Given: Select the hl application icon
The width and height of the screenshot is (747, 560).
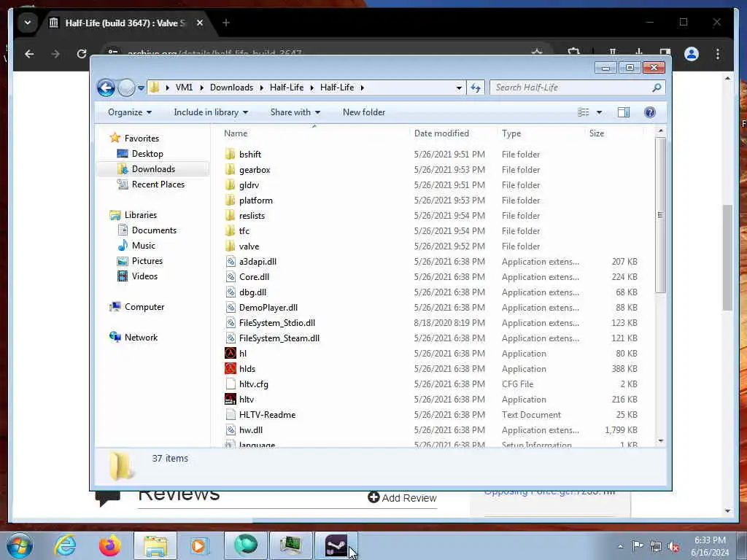Looking at the screenshot, I should click(x=231, y=354).
